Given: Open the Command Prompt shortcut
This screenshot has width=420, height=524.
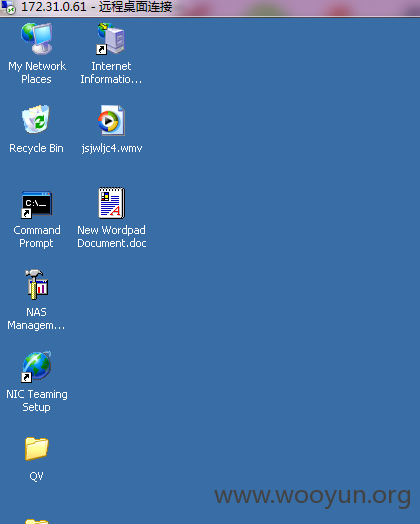Looking at the screenshot, I should [x=36, y=204].
